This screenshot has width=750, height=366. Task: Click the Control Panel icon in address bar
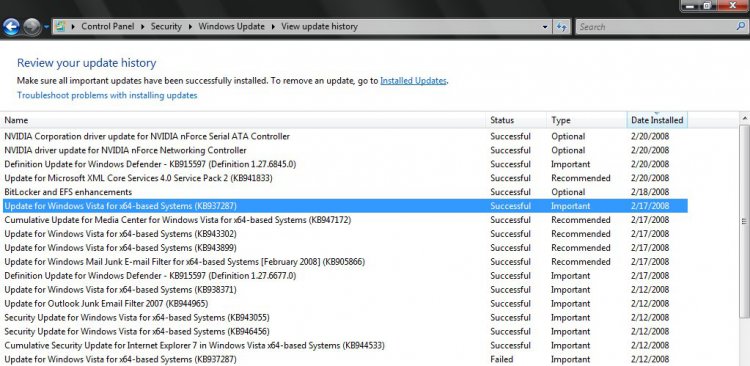pyautogui.click(x=61, y=27)
